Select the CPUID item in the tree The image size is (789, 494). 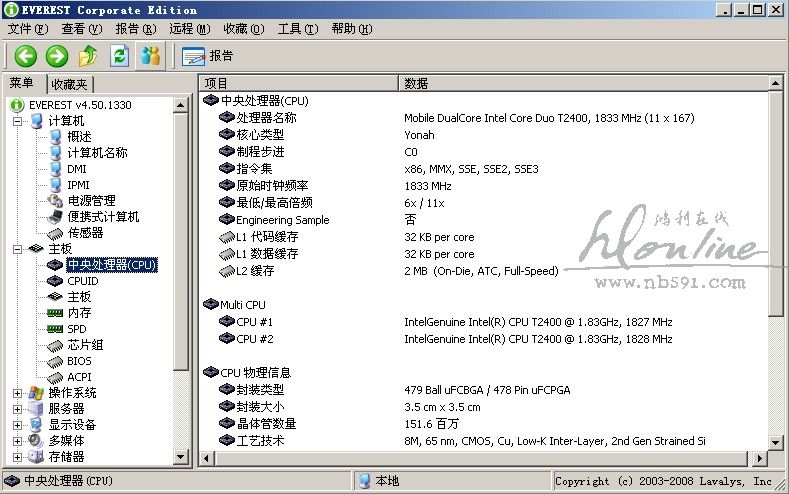point(82,281)
